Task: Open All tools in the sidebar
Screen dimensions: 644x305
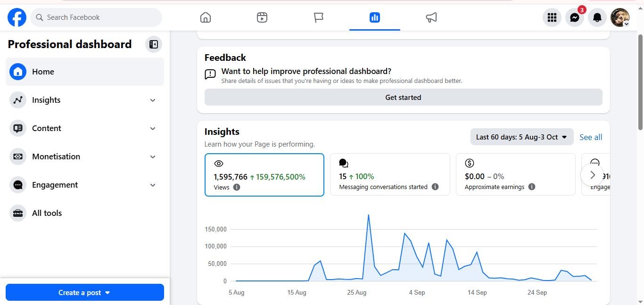Action: point(85,213)
